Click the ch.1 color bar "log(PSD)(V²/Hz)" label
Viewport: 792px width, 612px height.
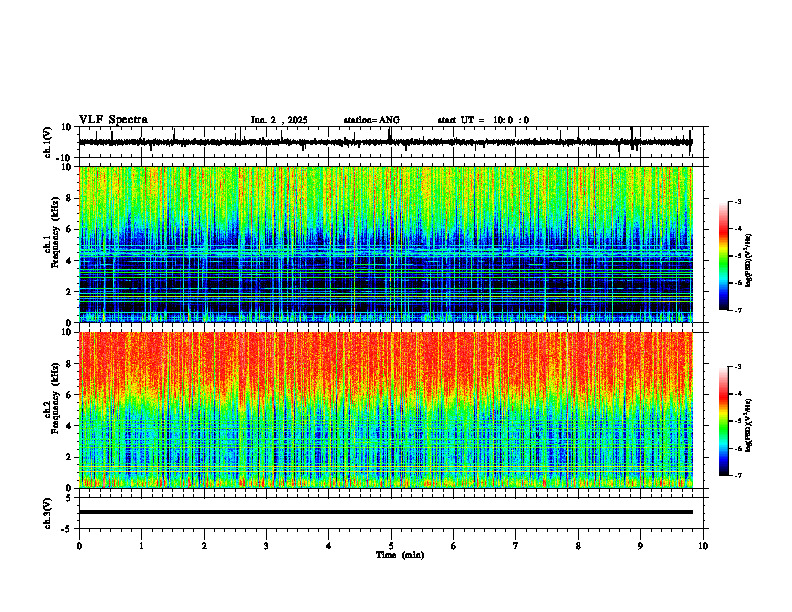(749, 260)
